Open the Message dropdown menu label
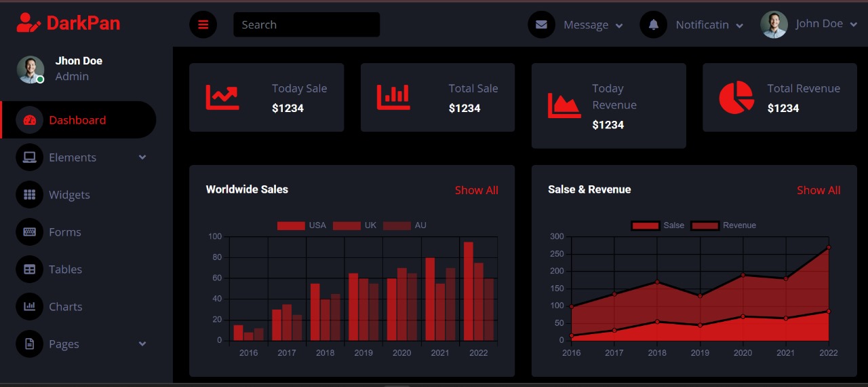The height and width of the screenshot is (387, 868). (586, 25)
